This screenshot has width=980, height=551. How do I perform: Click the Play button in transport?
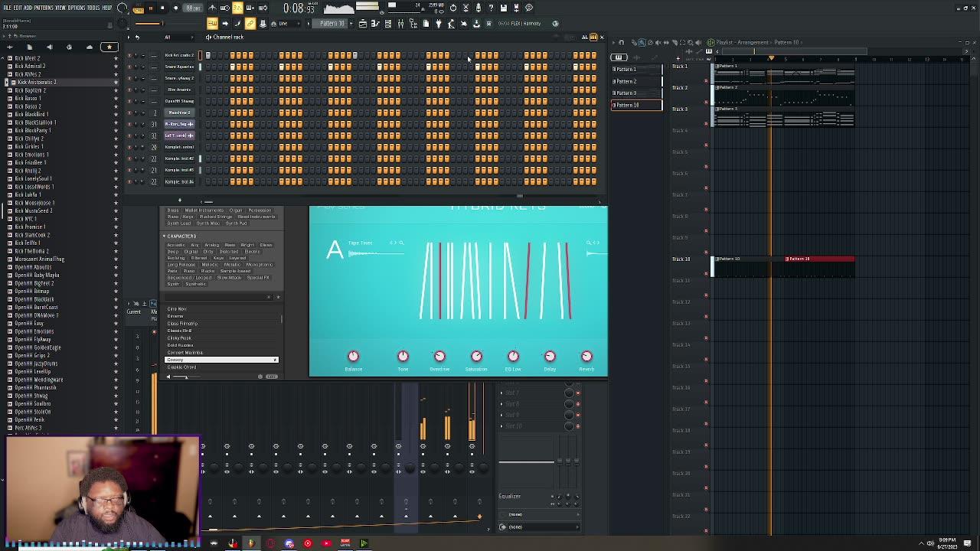pos(150,8)
